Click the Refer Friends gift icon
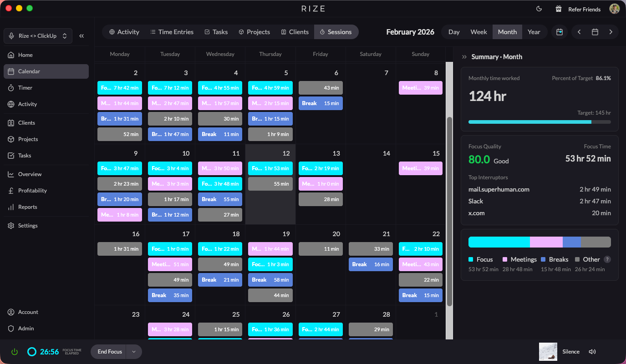 tap(559, 9)
